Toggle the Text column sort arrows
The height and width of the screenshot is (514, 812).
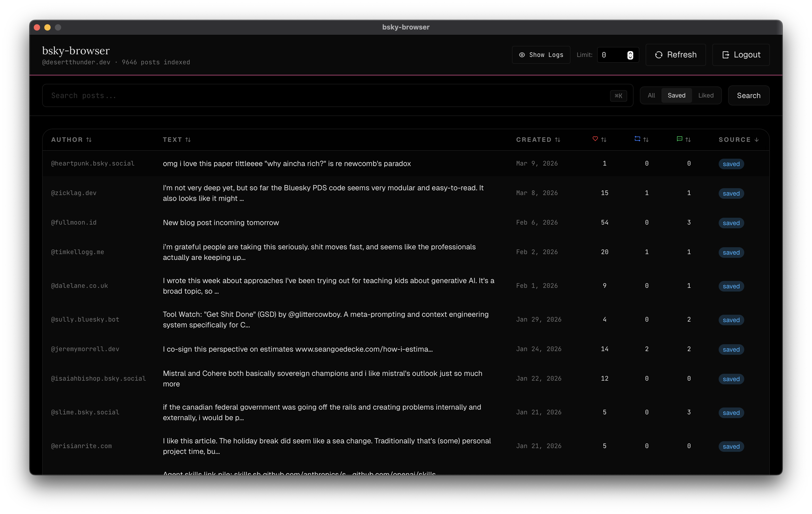(x=188, y=139)
